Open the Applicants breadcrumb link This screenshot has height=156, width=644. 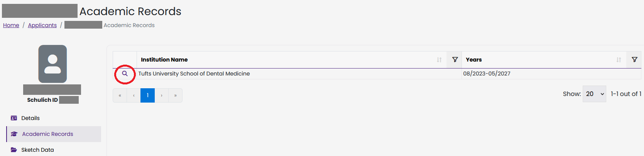tap(42, 25)
